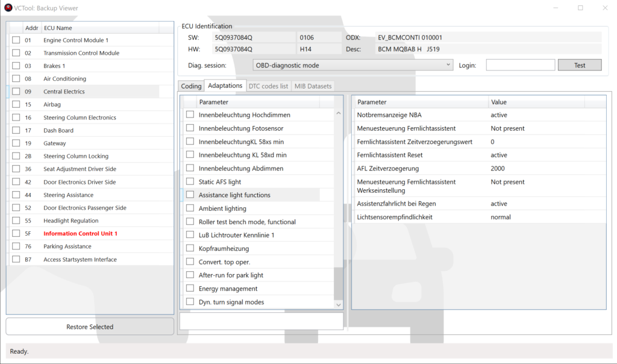617x364 pixels.
Task: Tick the Engine Control Module 1 checkbox
Action: click(16, 40)
